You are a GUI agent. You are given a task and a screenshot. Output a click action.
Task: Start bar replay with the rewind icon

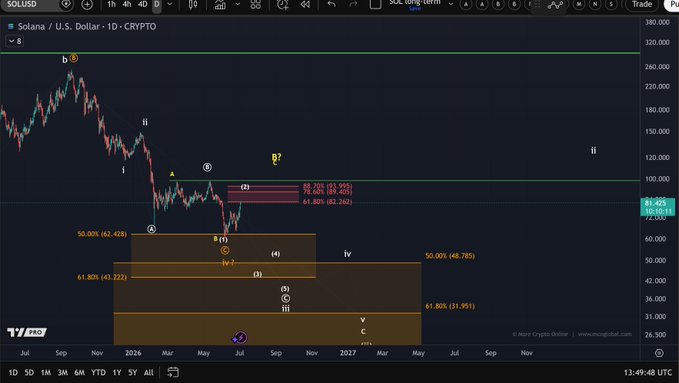tap(305, 5)
